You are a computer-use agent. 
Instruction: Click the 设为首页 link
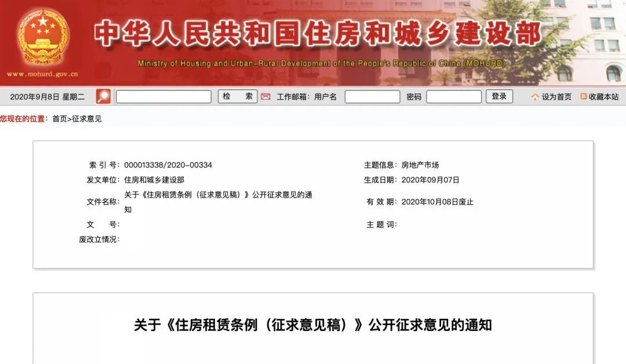pos(556,97)
